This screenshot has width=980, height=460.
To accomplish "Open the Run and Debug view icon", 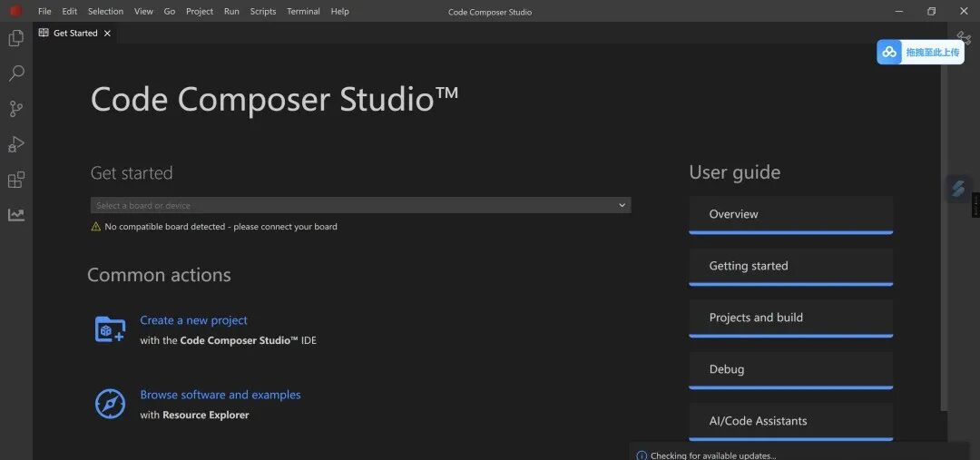I will tap(16, 144).
